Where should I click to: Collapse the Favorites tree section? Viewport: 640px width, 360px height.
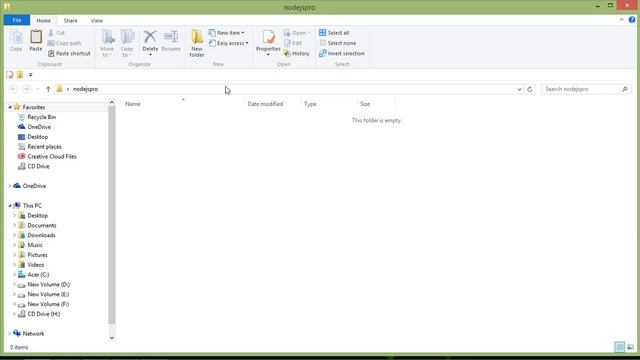point(10,107)
